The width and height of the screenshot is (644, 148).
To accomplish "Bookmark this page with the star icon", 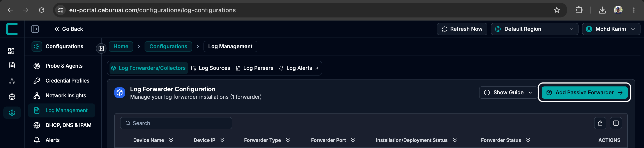I will pos(557,10).
